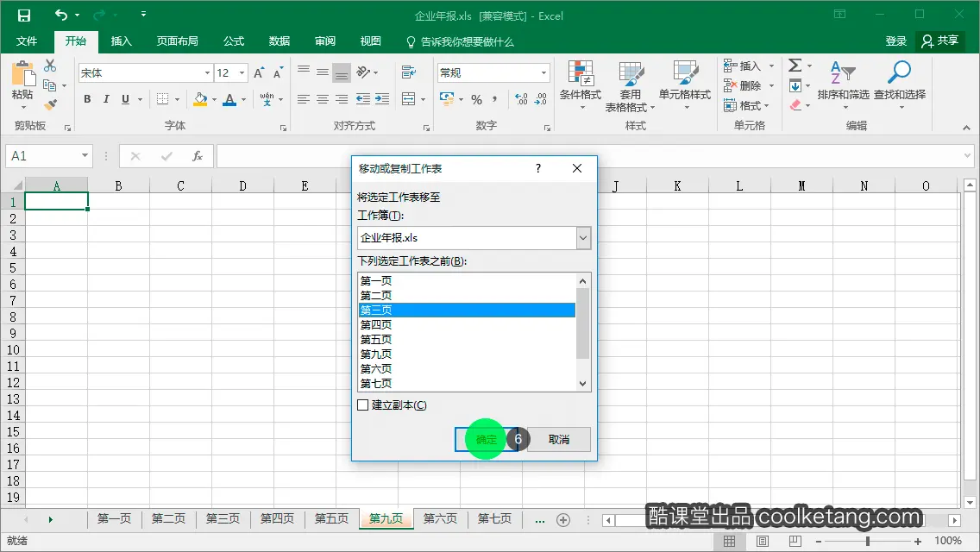Viewport: 980px width, 552px height.
Task: Select 第四页 in the sheet list
Action: tap(466, 324)
